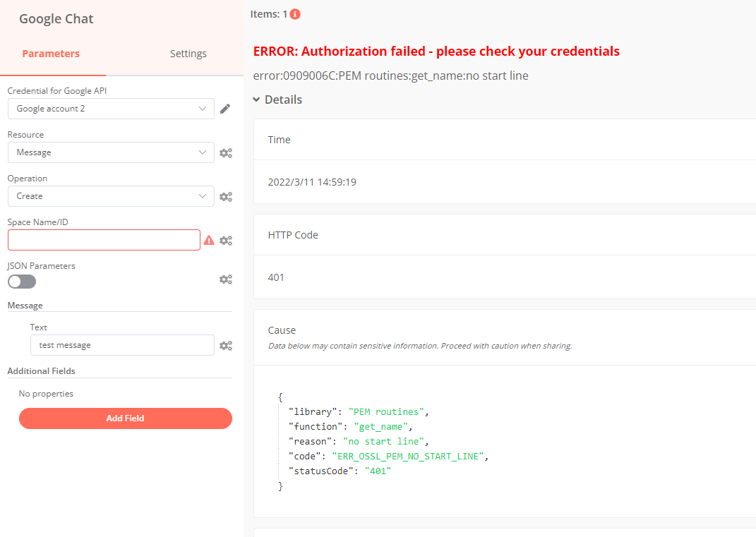Click the info icon next to Items: 1
The height and width of the screenshot is (537, 756).
(295, 14)
